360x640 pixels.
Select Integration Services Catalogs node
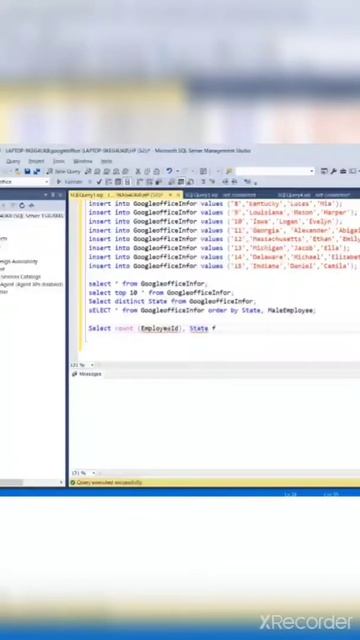[20, 277]
